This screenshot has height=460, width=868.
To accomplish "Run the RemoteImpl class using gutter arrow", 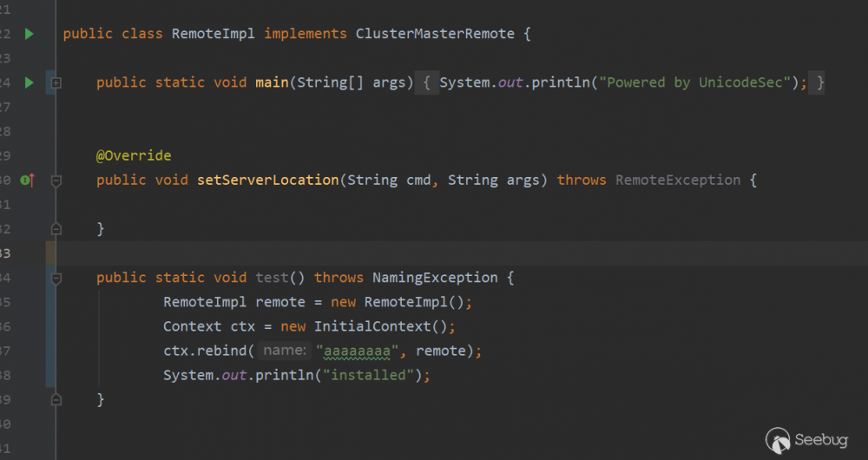I will coord(30,34).
